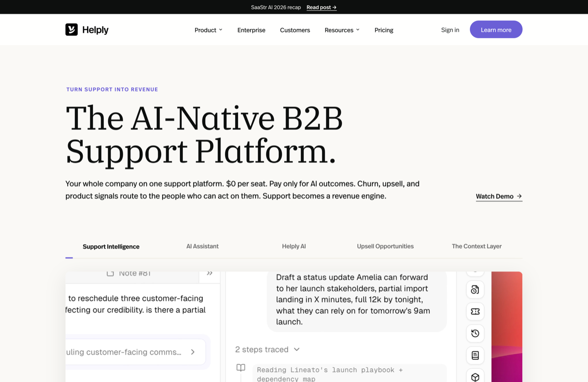Open the ticket icon in side rail
Viewport: 588px width, 382px height.
[475, 311]
